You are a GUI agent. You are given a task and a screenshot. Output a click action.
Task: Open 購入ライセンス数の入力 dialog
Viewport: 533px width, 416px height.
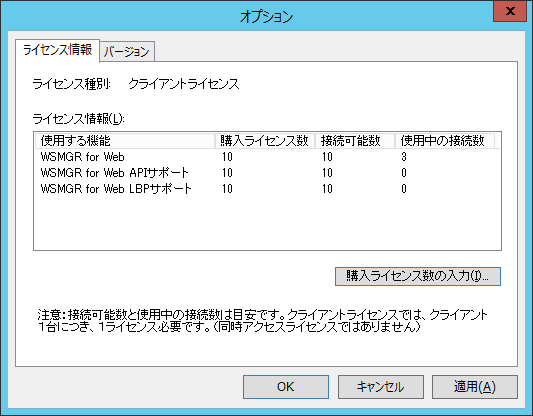point(418,276)
